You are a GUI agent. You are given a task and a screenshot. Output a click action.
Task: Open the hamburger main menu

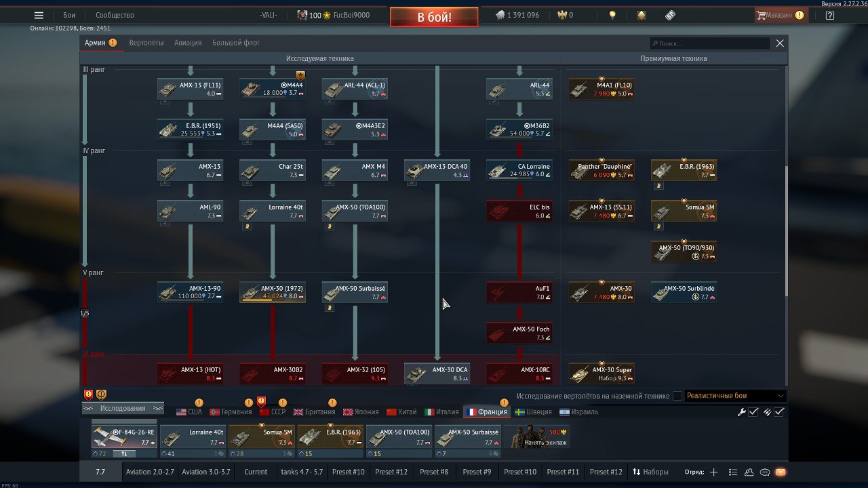coord(39,15)
